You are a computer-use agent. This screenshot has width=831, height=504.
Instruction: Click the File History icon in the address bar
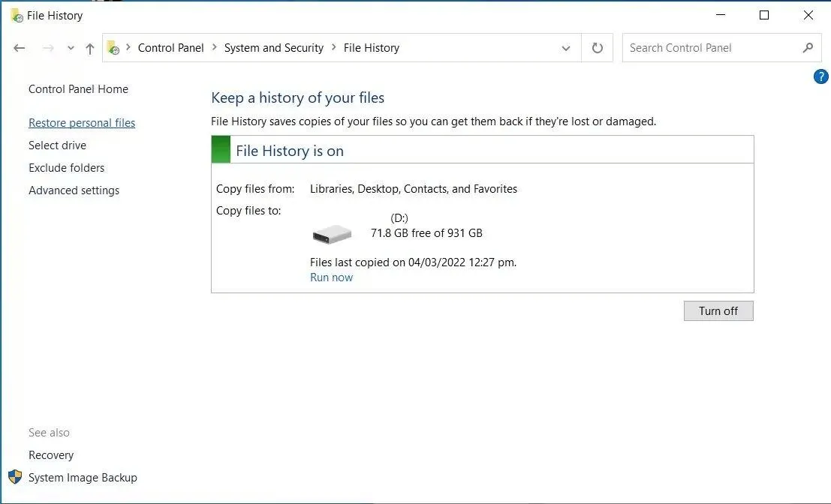point(113,48)
